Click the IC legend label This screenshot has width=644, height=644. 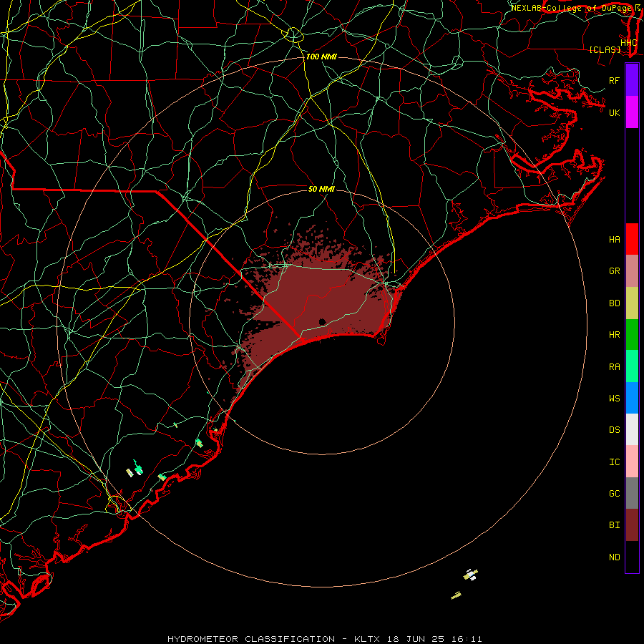pos(614,462)
